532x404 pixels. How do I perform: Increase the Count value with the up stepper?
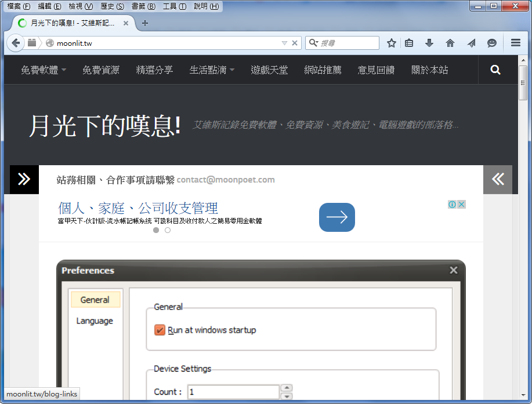[x=287, y=389]
